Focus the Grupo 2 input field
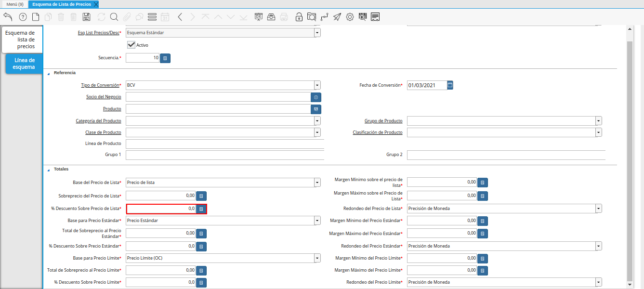This screenshot has width=644, height=289. point(506,155)
